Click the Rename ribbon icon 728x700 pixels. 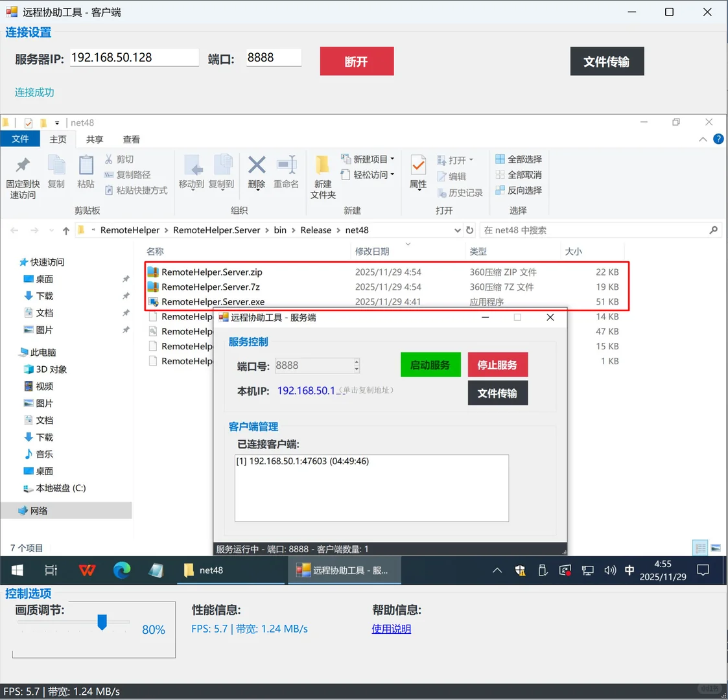pyautogui.click(x=286, y=165)
